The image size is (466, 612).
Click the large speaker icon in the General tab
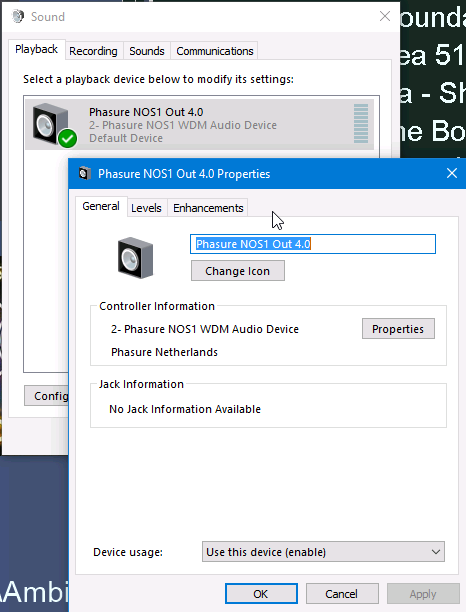click(135, 258)
